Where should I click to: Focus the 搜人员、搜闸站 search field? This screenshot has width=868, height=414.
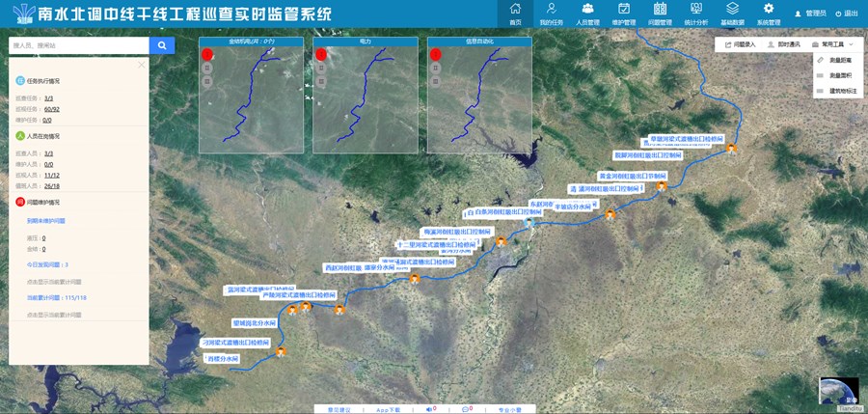(x=79, y=45)
